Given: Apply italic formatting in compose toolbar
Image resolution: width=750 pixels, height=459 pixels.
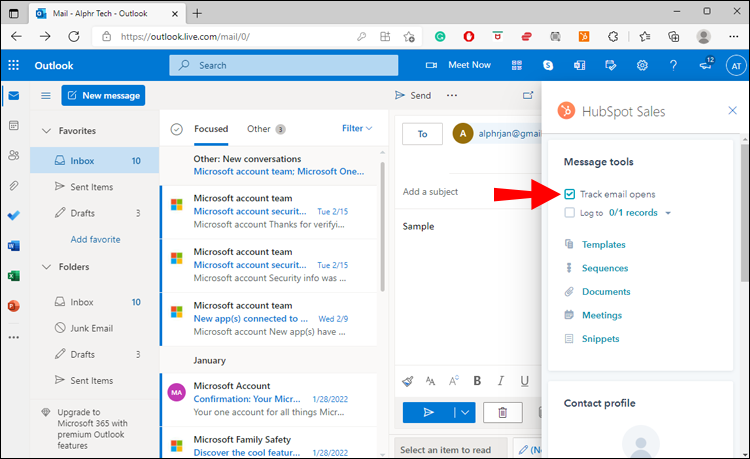Looking at the screenshot, I should 501,381.
